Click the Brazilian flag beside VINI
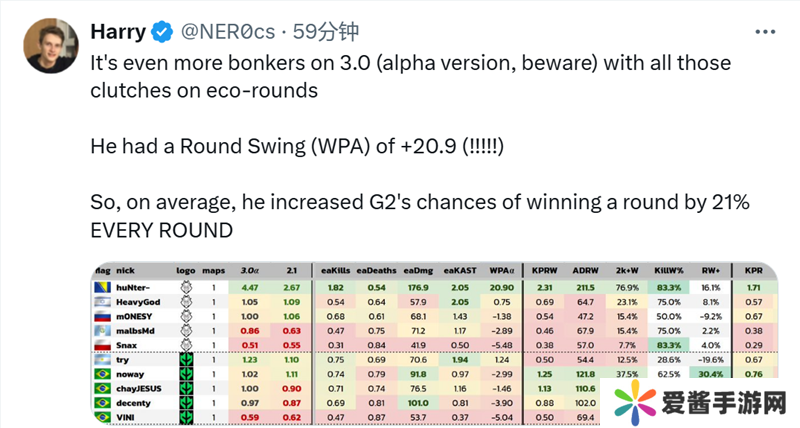The height and width of the screenshot is (428, 800). point(102,415)
